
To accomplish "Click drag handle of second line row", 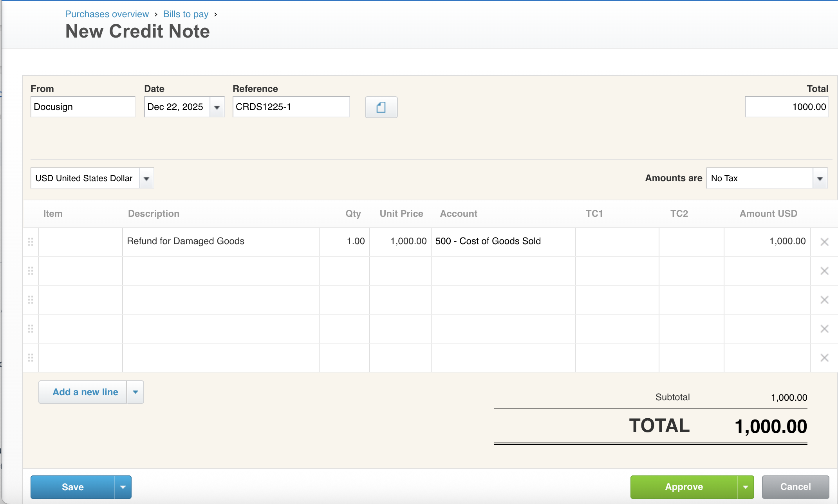I will click(31, 271).
